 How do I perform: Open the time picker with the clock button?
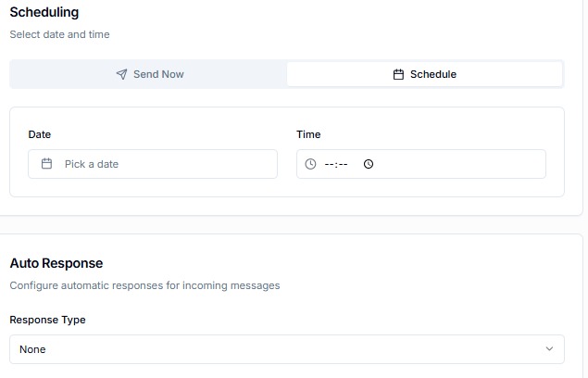coord(369,164)
